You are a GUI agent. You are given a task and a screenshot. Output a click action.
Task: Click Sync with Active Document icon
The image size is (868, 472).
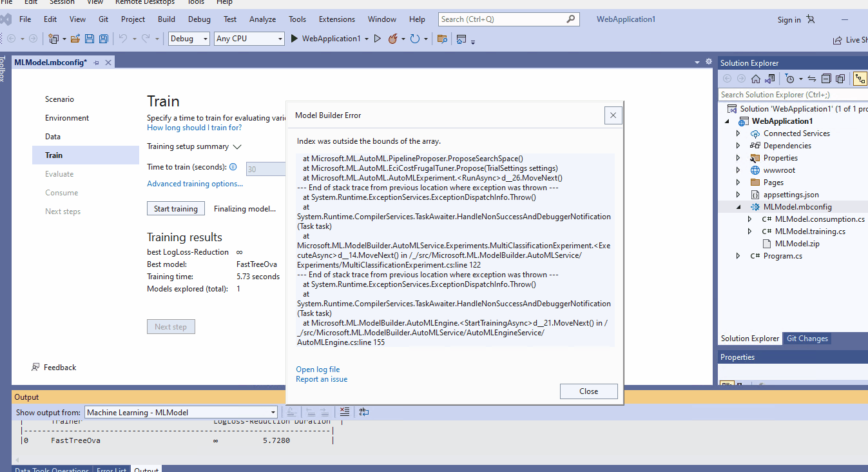tap(812, 79)
